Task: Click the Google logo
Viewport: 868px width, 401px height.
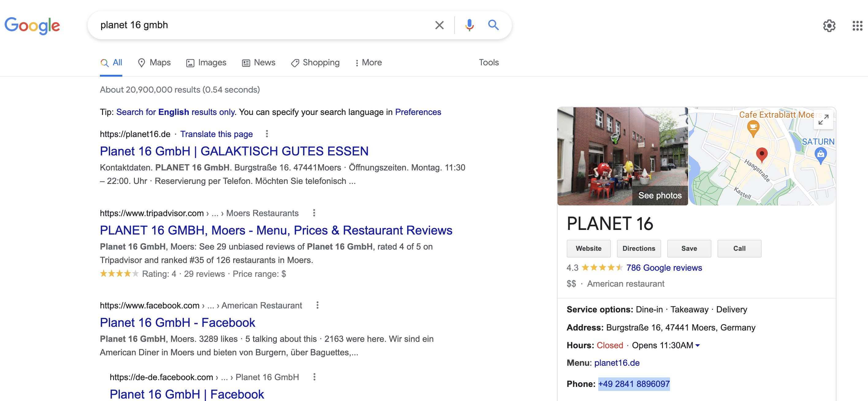Action: (32, 26)
